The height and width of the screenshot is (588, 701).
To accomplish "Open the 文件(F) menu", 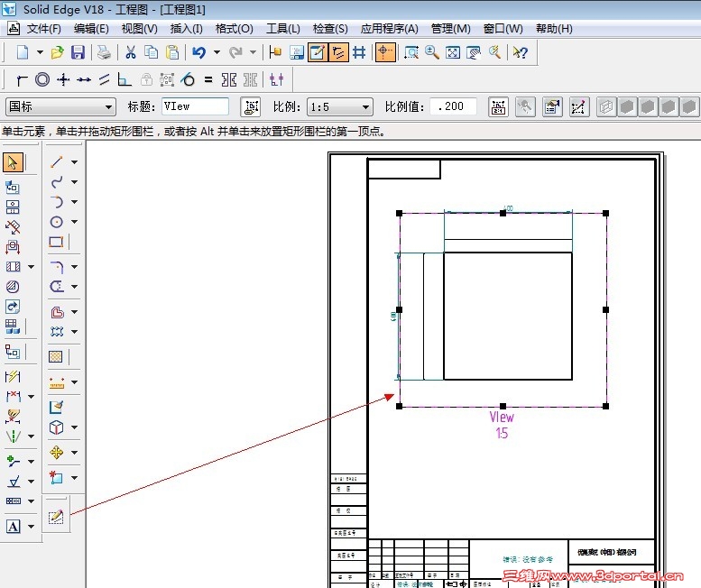I will (44, 29).
